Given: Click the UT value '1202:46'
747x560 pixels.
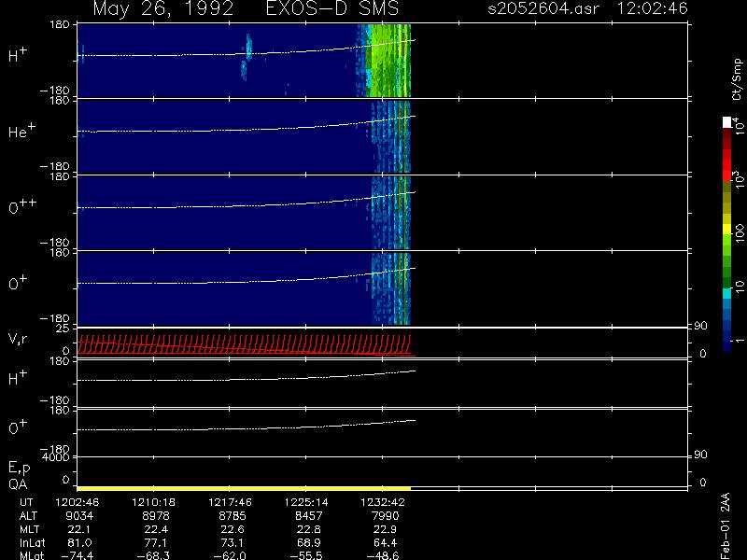Looking at the screenshot, I should coord(78,502).
